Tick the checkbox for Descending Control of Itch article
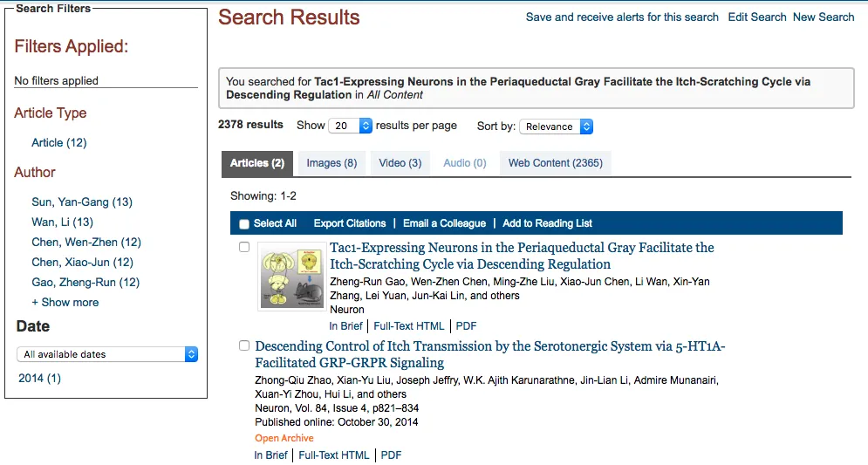The width and height of the screenshot is (868, 465). pyautogui.click(x=244, y=345)
